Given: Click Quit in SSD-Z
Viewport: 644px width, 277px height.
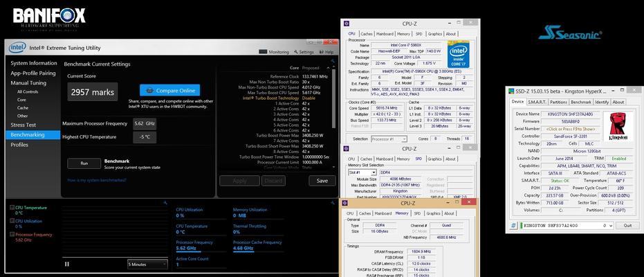Looking at the screenshot, I should [x=627, y=226].
